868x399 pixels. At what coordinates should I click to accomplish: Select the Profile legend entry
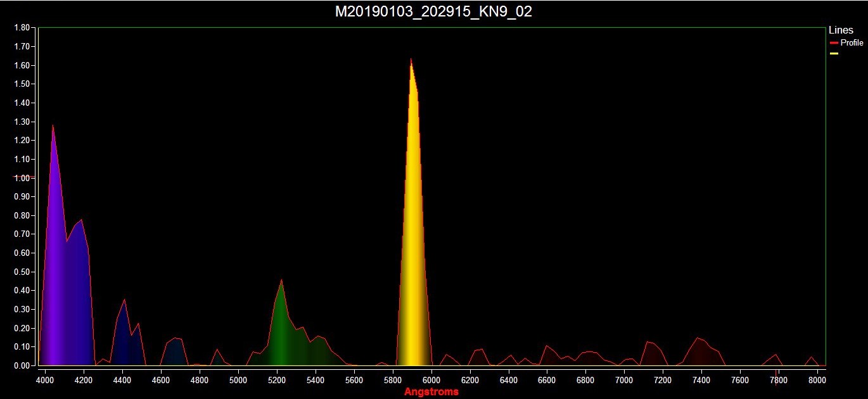(x=846, y=43)
